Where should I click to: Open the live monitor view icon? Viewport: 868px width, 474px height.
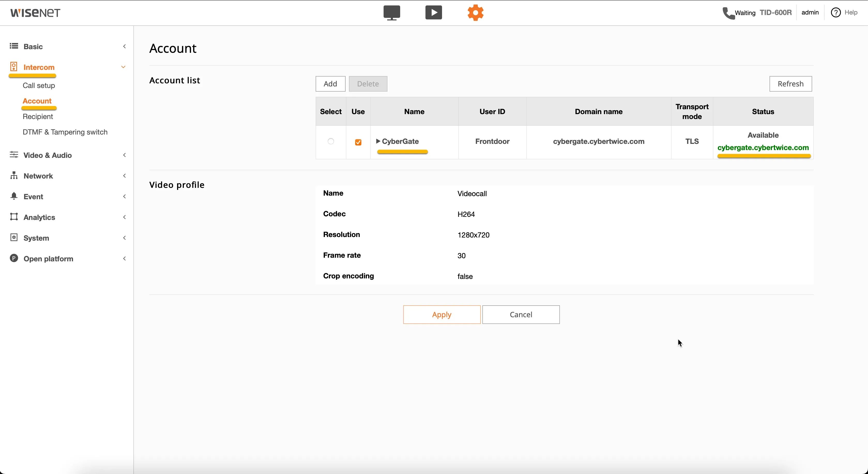point(392,13)
